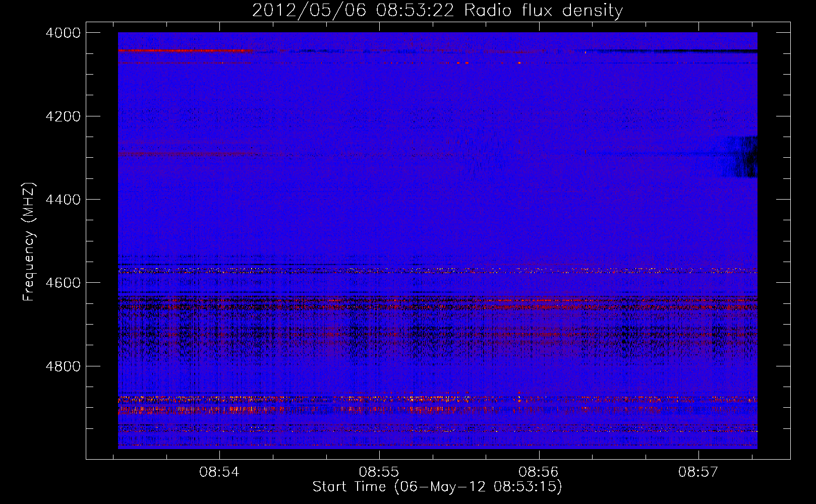Click the bright red emission band near 4040 MHz
Viewport: 816px width, 504px height.
coord(185,50)
